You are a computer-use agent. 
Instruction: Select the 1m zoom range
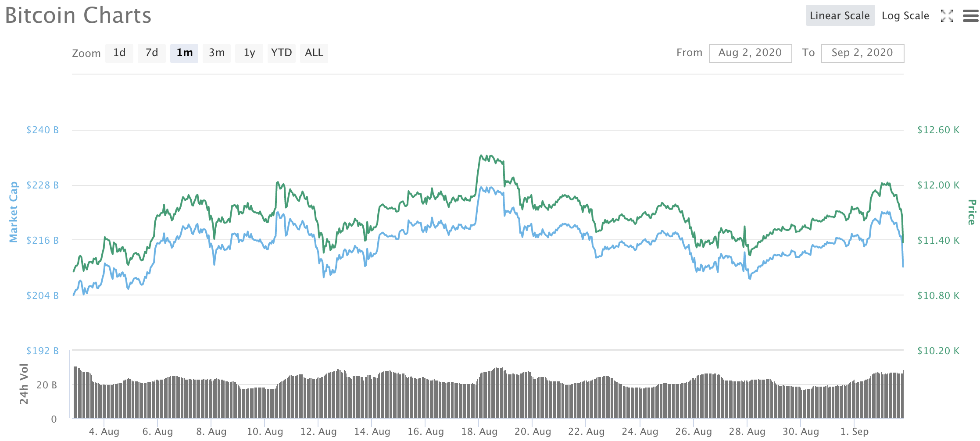click(x=184, y=53)
